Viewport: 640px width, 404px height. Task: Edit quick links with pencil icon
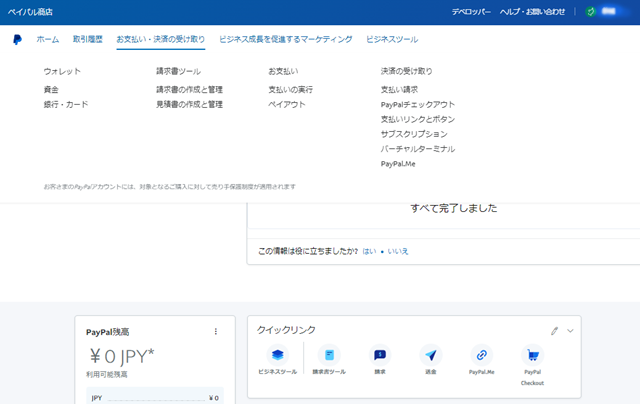click(x=555, y=330)
